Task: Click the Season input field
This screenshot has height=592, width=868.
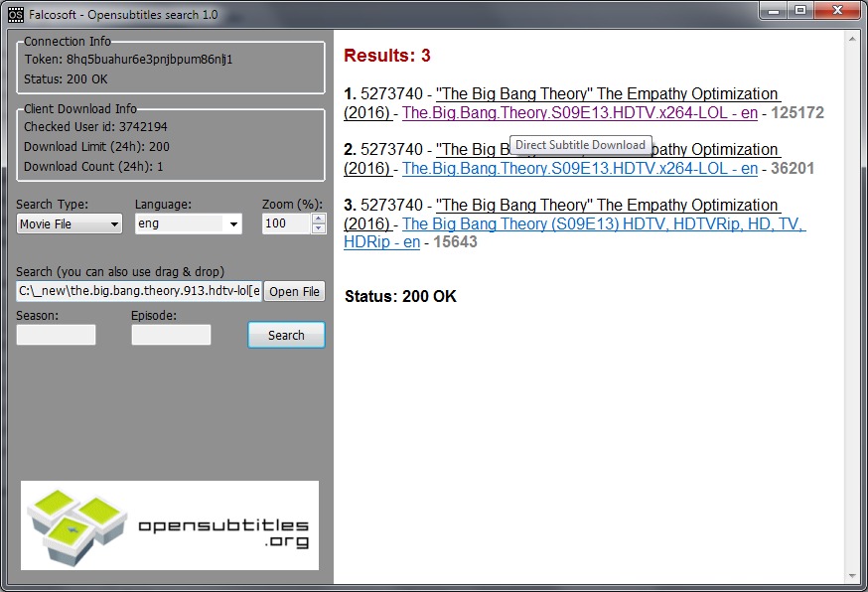Action: pos(56,335)
